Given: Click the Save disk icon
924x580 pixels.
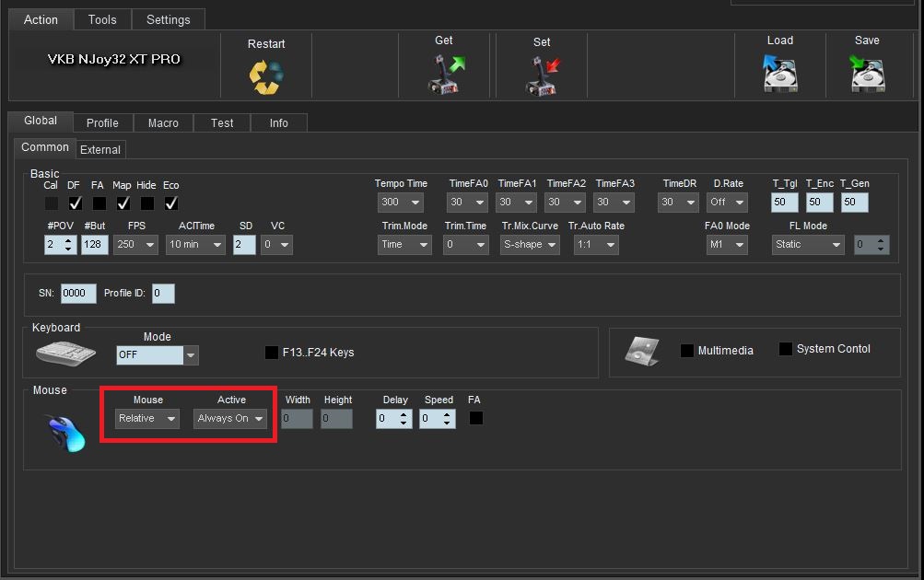Looking at the screenshot, I should tap(867, 74).
